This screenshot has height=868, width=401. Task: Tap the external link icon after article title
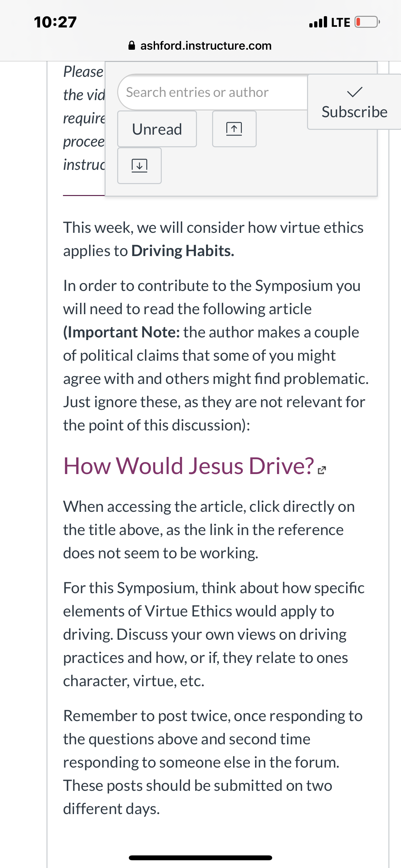(322, 470)
